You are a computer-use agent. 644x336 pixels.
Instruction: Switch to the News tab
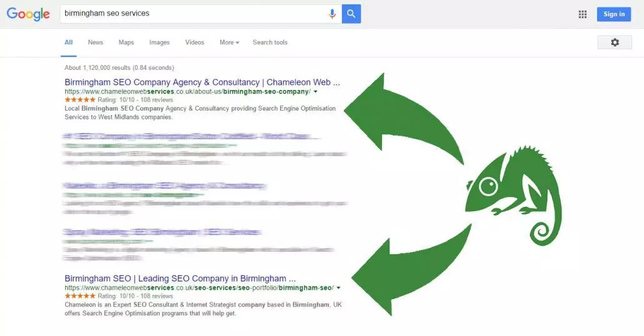pos(95,42)
